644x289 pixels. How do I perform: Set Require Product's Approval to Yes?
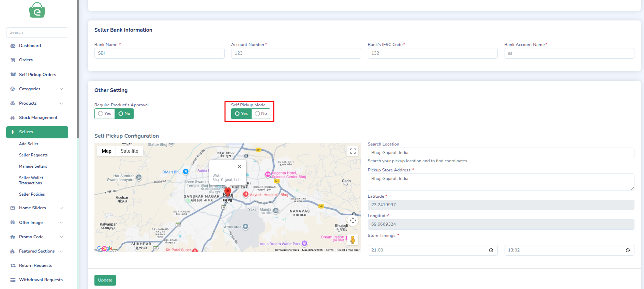pyautogui.click(x=105, y=113)
